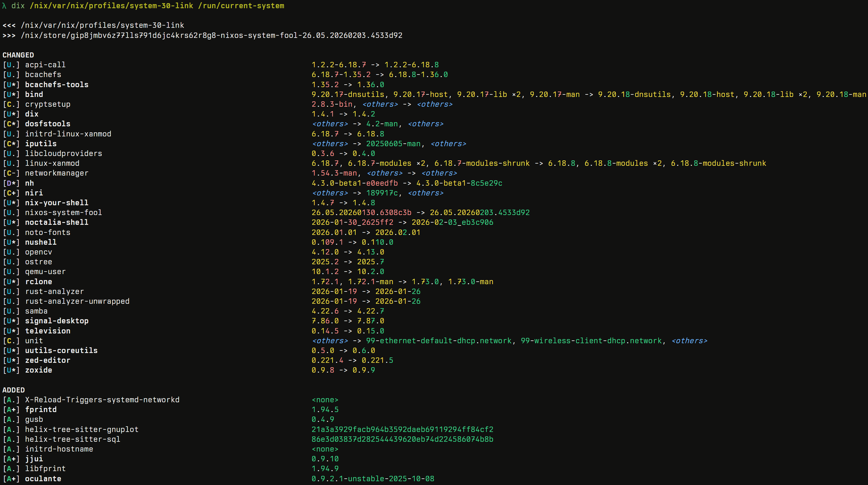Viewport: 868px width, 485px height.
Task: Click the 'rust-analyzer' package name
Action: point(55,291)
